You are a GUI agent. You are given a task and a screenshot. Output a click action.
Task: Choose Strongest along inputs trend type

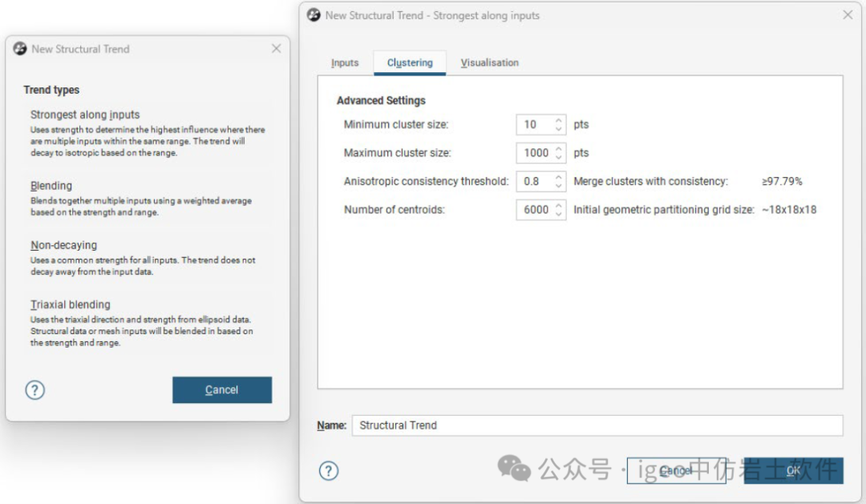(x=85, y=115)
